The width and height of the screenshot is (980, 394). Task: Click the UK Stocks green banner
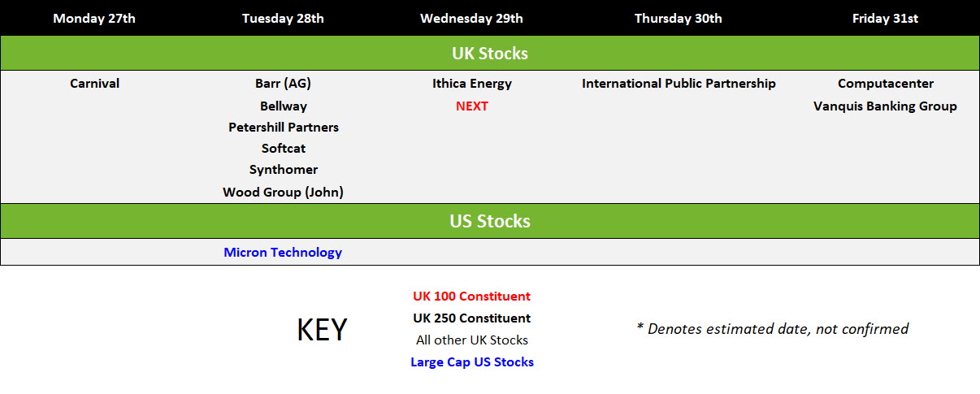pos(490,53)
